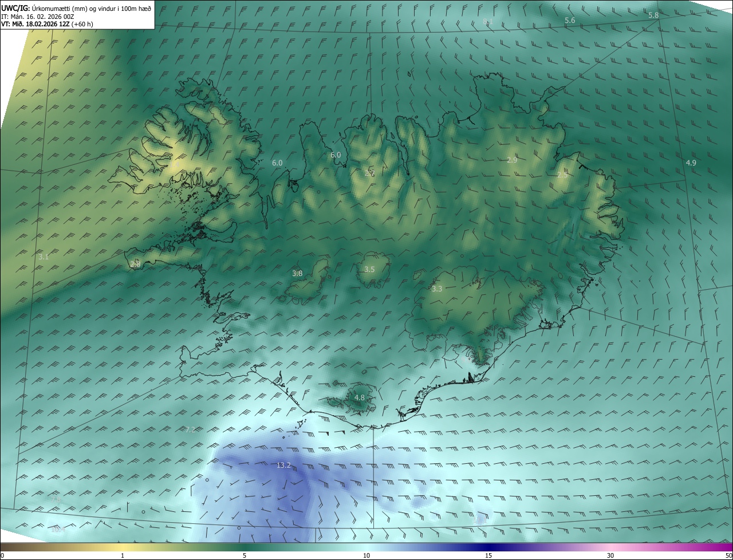
Task: Click the 5.6 value label
Action: tap(570, 21)
